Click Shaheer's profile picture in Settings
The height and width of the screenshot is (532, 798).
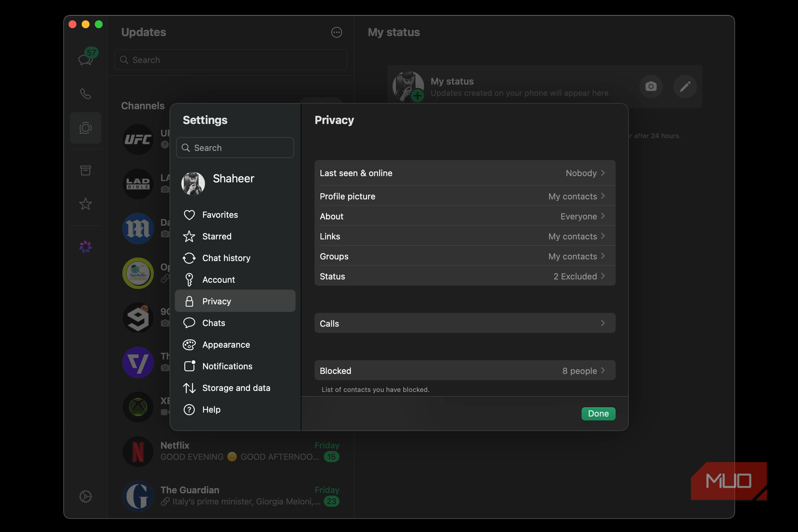[x=193, y=184]
